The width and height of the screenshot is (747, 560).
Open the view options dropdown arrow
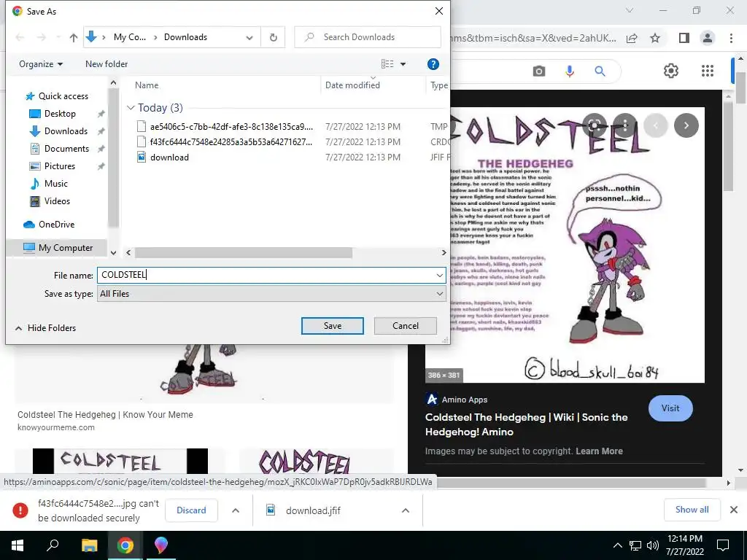click(x=403, y=64)
